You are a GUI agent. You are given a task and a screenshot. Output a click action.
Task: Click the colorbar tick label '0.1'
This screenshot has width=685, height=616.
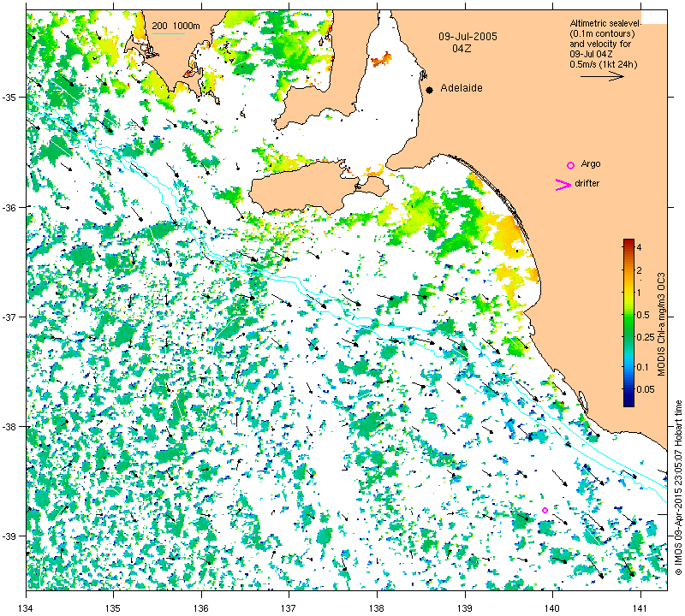tap(643, 367)
